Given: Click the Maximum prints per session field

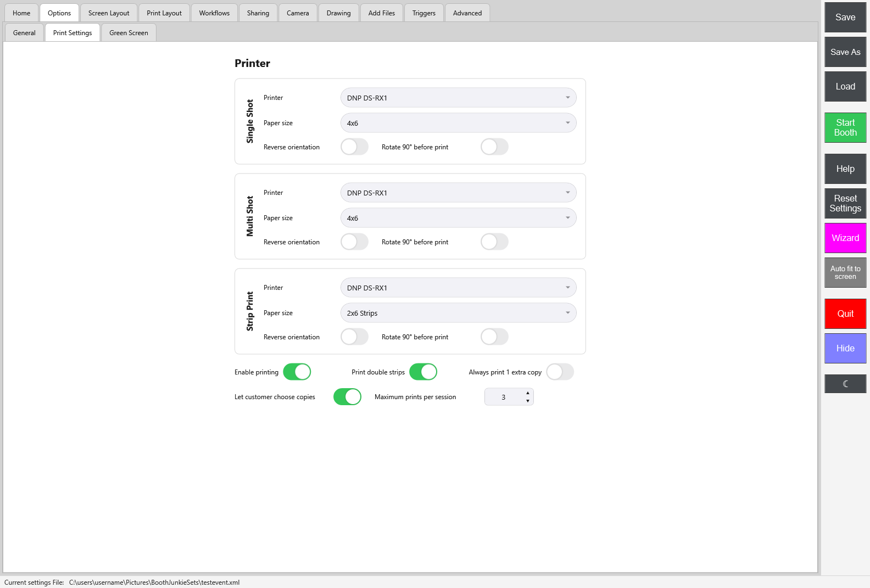Looking at the screenshot, I should 509,396.
